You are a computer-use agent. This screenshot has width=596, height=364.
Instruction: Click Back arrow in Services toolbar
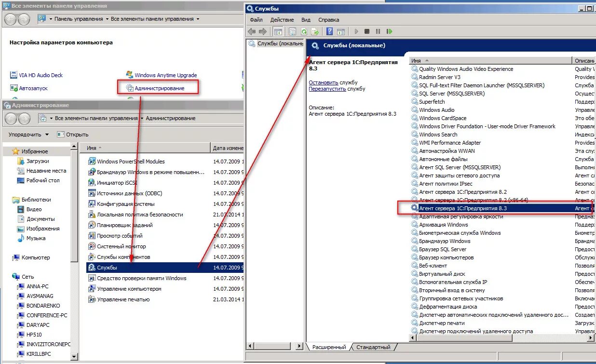(251, 31)
